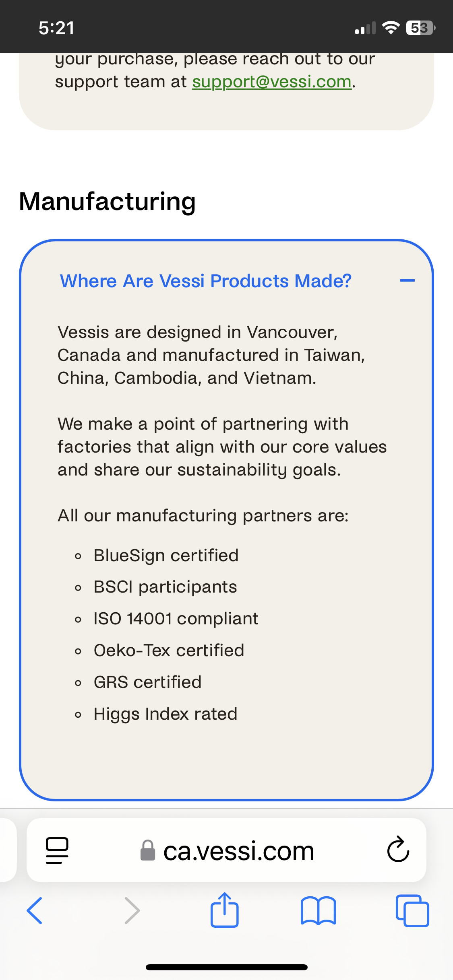This screenshot has width=453, height=980.
Task: Tap the Wi-Fi status icon
Action: coord(390,28)
